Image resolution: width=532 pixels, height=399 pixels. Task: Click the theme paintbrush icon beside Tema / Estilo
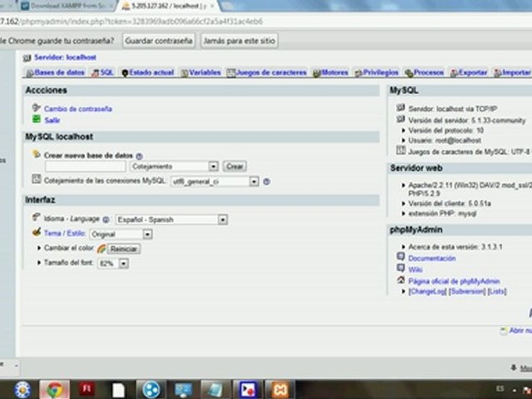(37, 232)
